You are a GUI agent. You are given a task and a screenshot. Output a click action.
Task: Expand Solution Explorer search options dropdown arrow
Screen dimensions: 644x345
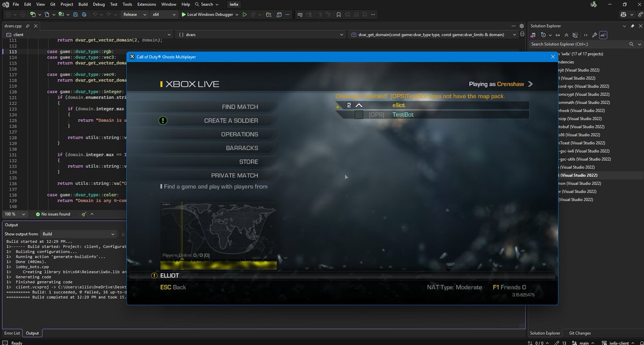[x=639, y=44]
